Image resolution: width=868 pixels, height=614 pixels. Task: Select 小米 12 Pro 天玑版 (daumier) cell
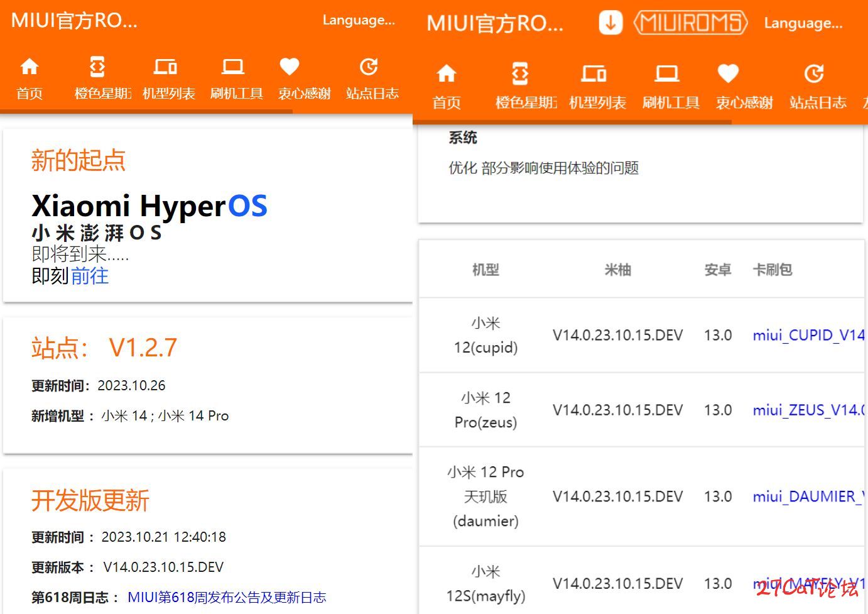(x=486, y=496)
